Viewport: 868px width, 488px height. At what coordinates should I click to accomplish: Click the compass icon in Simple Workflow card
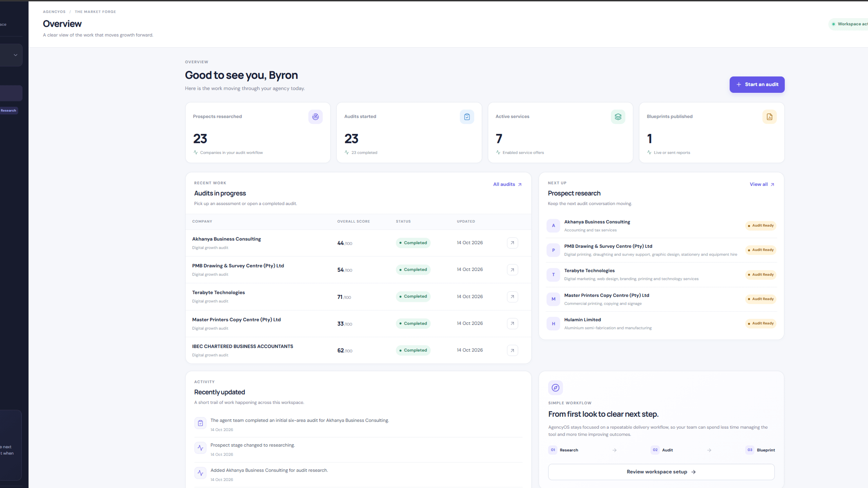[555, 387]
